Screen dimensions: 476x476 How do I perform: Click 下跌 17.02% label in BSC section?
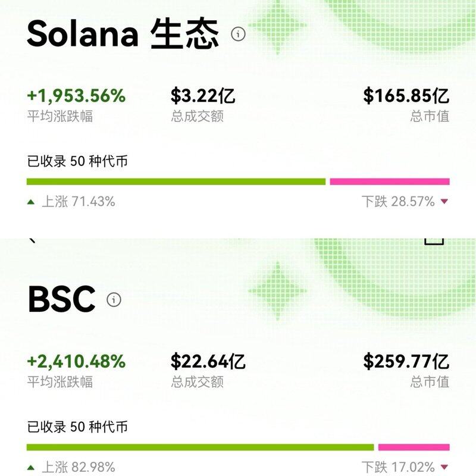[x=398, y=468]
